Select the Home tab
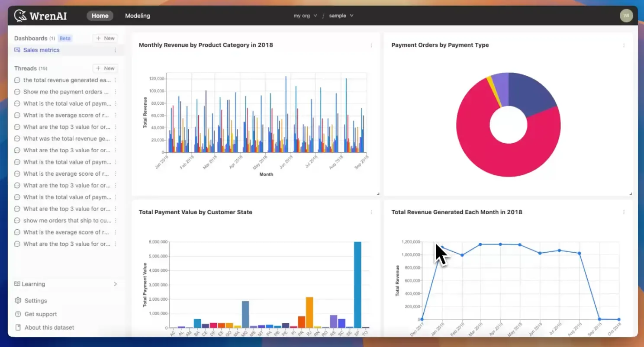 point(100,16)
